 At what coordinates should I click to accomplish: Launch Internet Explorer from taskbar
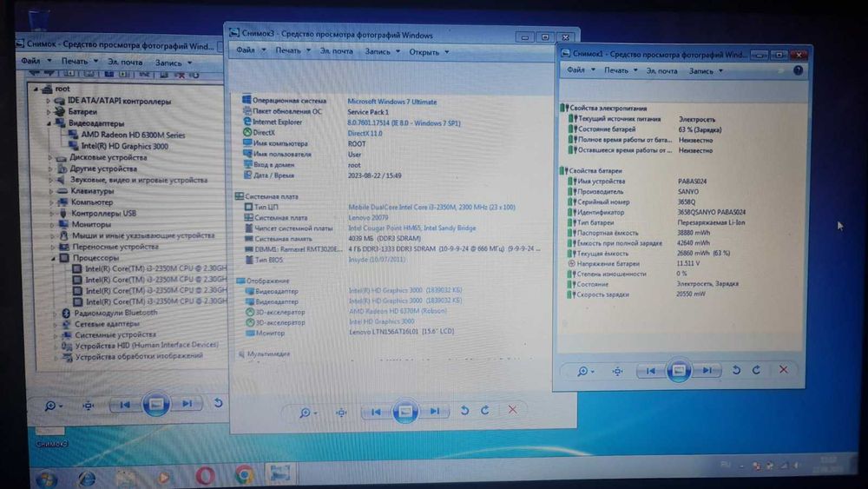[x=86, y=478]
